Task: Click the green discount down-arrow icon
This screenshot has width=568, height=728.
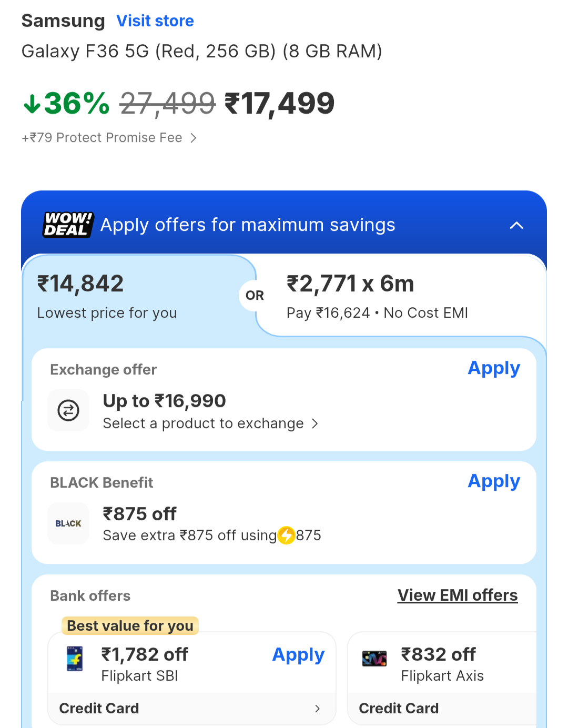Action: point(32,104)
